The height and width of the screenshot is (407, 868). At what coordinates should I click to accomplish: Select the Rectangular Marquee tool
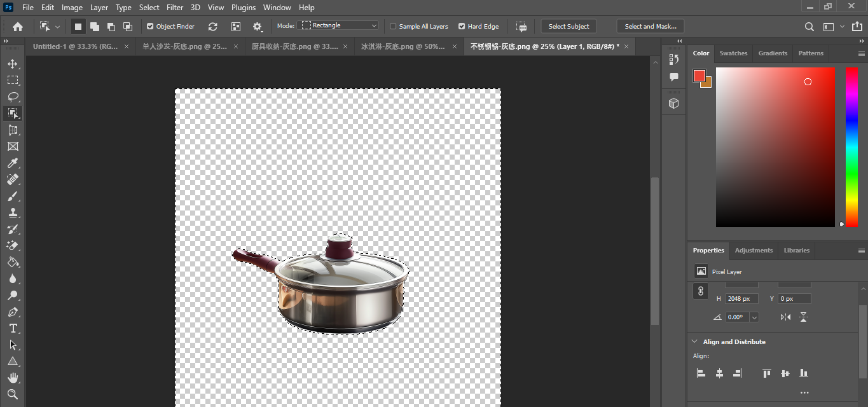[13, 81]
